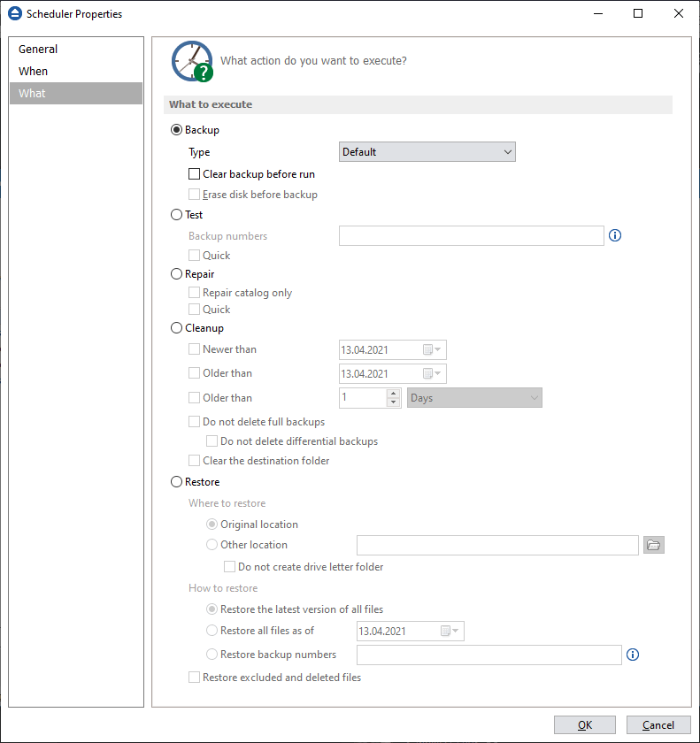Click the Restore backup numbers text field
This screenshot has height=743, width=700.
tap(489, 655)
